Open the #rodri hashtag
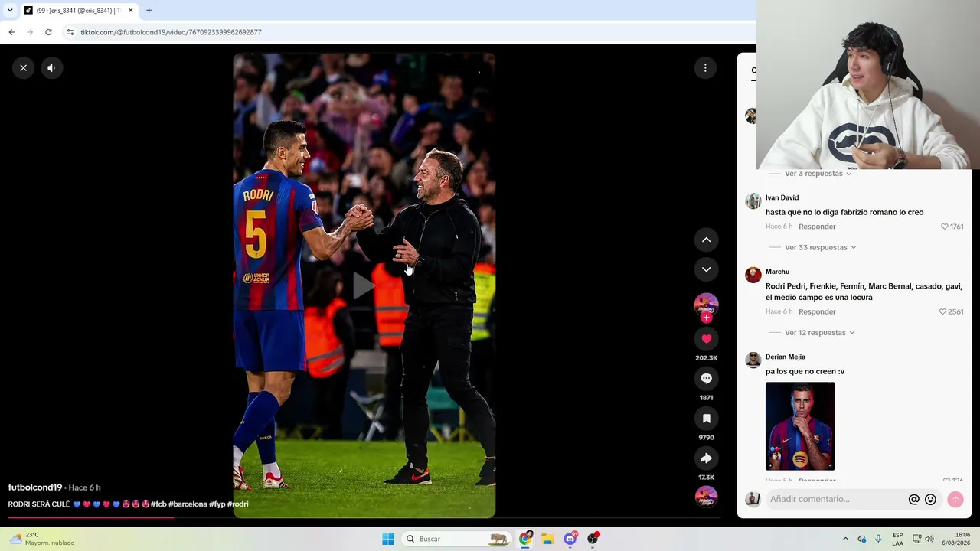 238,504
